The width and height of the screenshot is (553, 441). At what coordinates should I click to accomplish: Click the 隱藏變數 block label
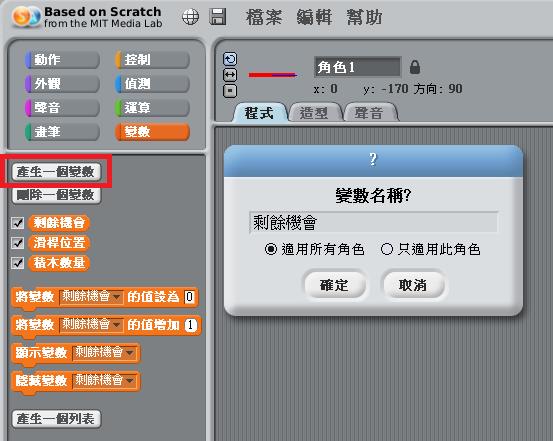[x=41, y=380]
